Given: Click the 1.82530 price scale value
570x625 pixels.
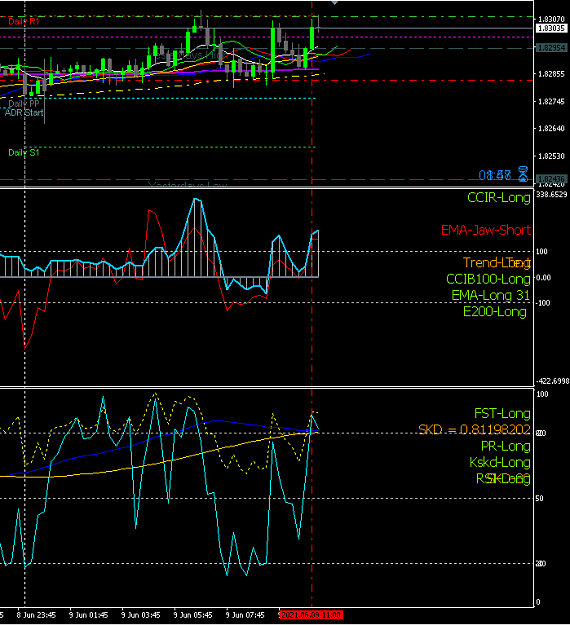Looking at the screenshot, I should 551,156.
